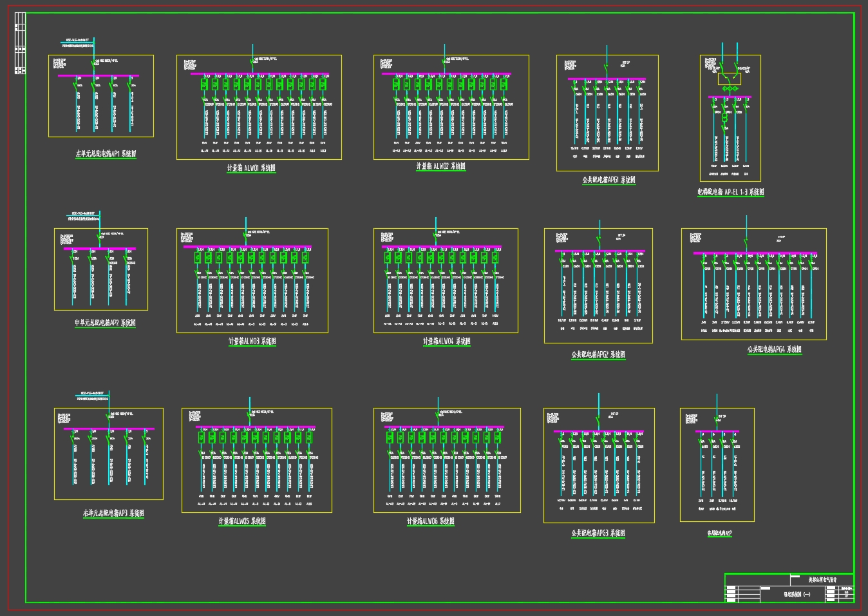Image resolution: width=868 pixels, height=616 pixels.
Task: Click the 公共配电箱APG4 系统图 title
Action: [775, 349]
